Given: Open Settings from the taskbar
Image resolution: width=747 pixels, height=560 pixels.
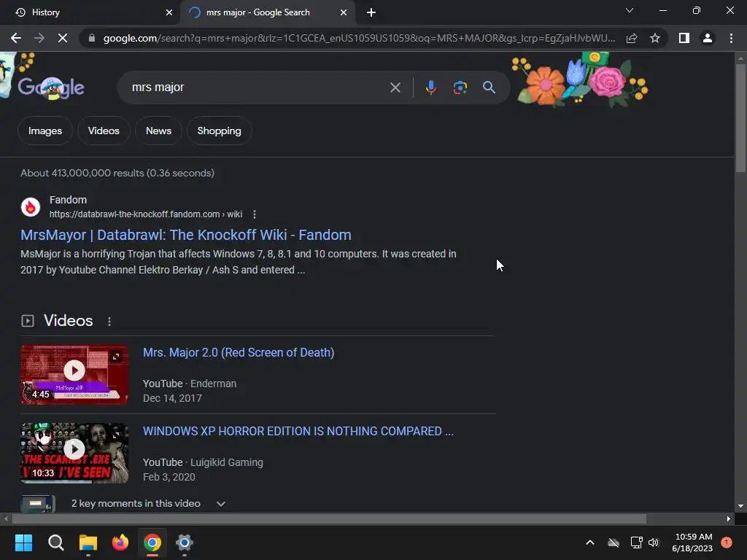Looking at the screenshot, I should pos(185,542).
